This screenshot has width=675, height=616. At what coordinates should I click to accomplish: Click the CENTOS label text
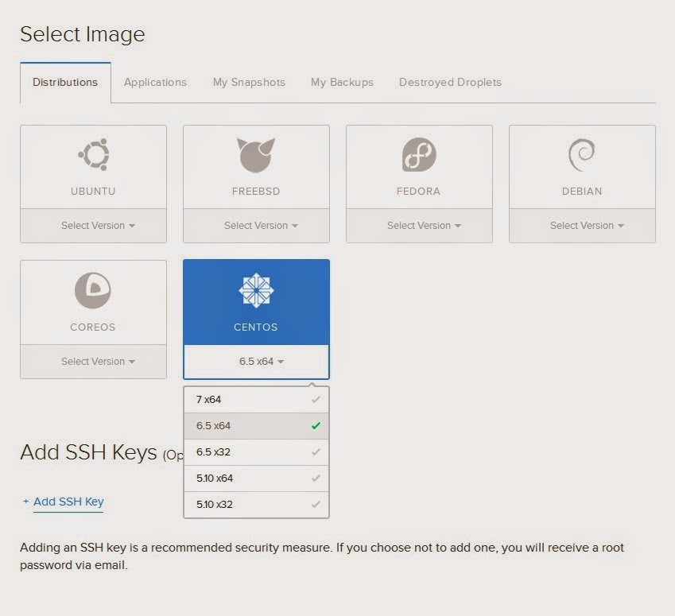256,327
